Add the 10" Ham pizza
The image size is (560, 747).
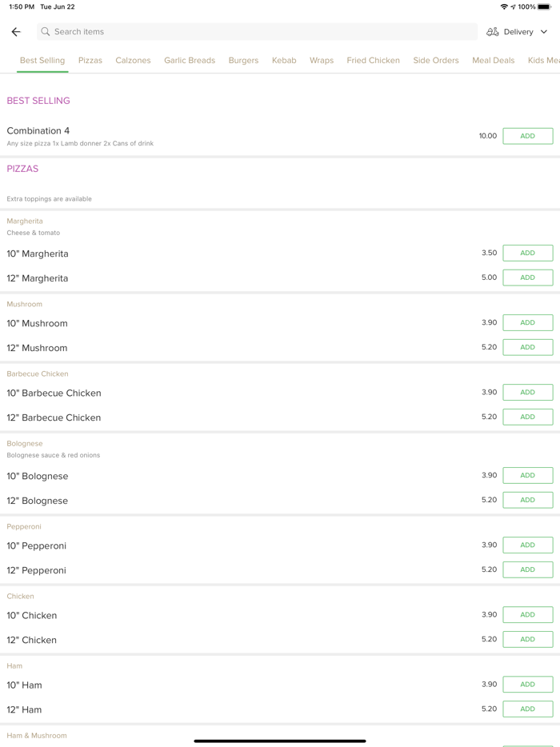coord(527,685)
